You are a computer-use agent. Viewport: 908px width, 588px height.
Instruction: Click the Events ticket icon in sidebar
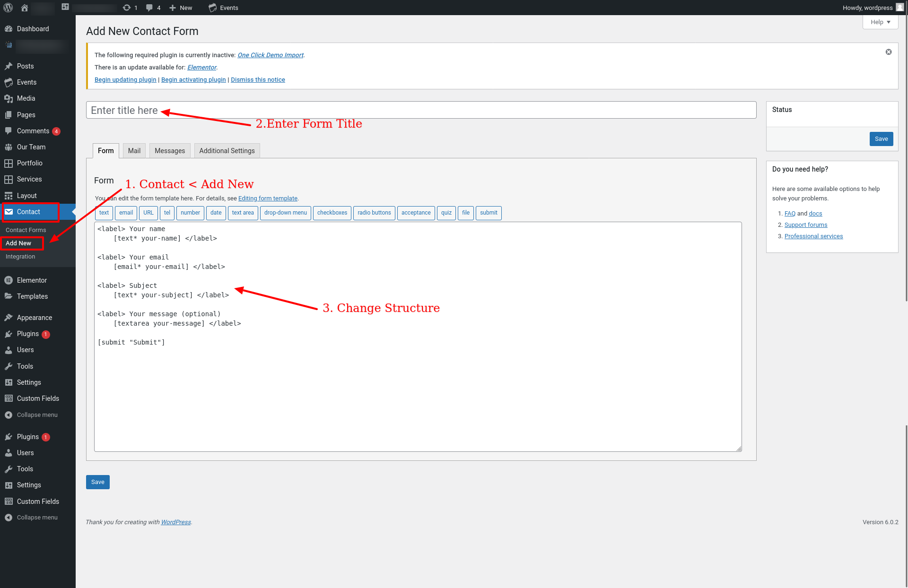click(9, 82)
